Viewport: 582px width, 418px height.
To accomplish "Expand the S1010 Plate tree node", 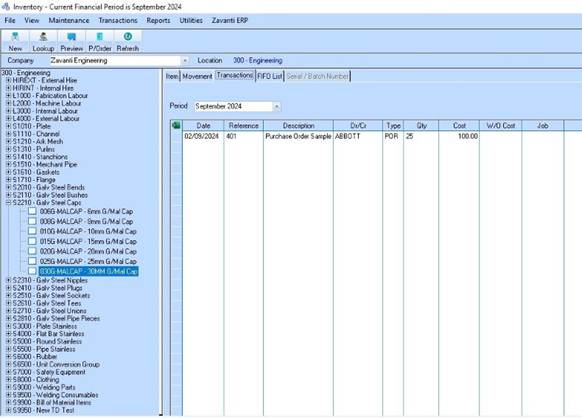I will click(8, 126).
